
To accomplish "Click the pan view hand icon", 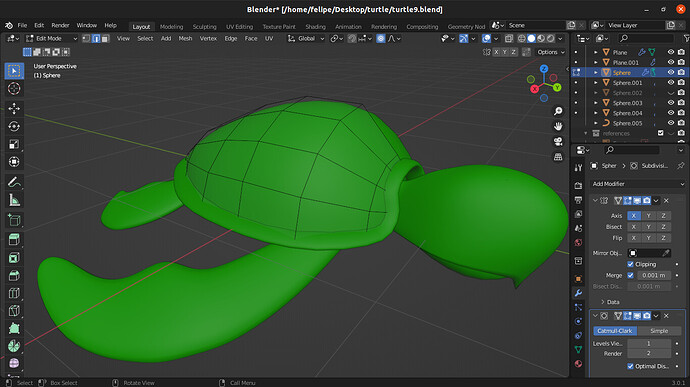I will (558, 126).
